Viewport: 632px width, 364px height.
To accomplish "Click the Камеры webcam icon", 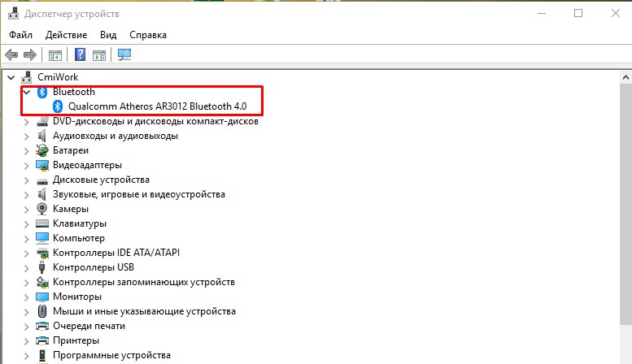I will 42,209.
